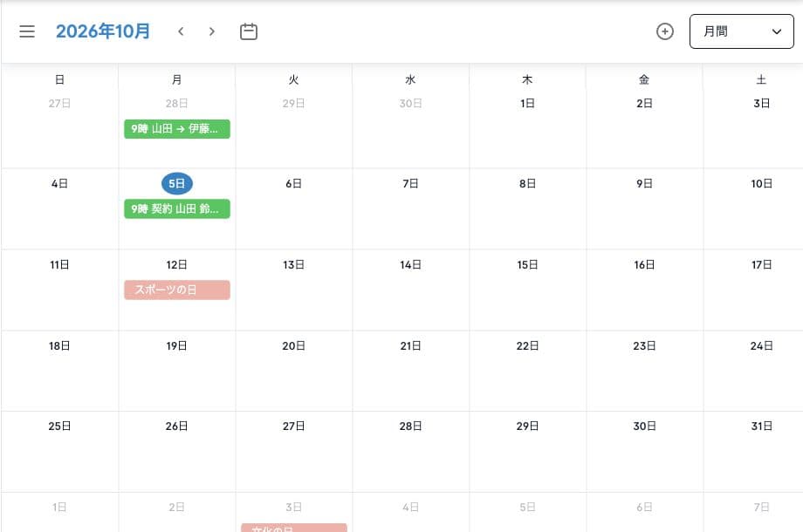
Task: Select date 12日
Action: pos(176,265)
